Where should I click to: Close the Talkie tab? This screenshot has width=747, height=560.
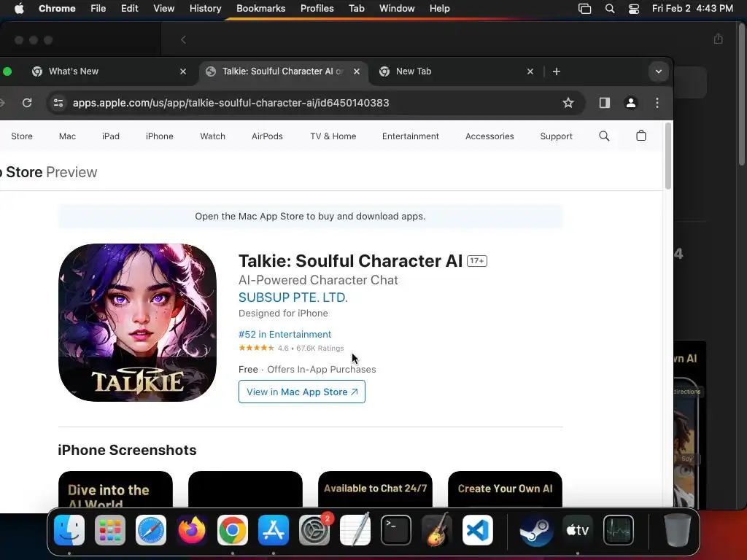tap(356, 71)
